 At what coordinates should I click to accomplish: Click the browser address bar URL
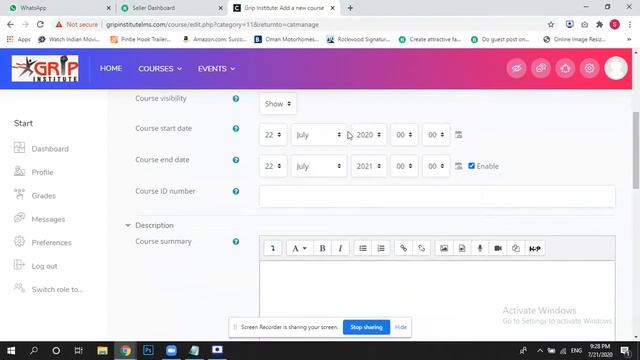[x=212, y=24]
